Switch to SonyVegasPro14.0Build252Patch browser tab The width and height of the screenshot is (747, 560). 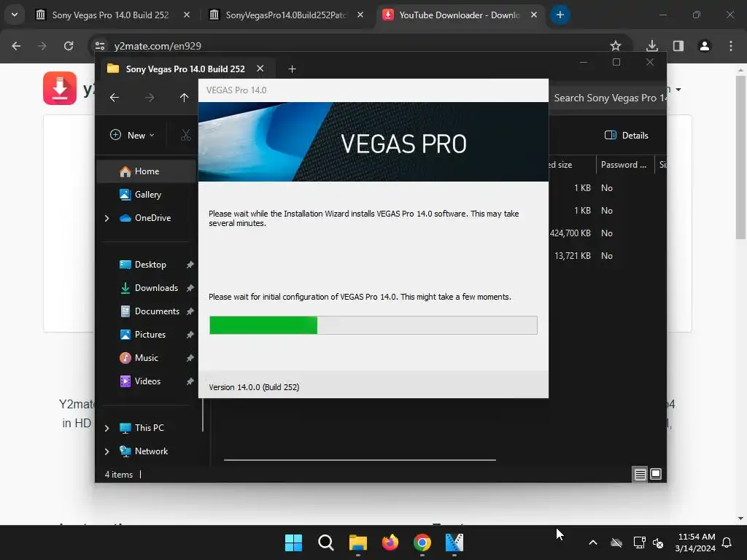(286, 15)
